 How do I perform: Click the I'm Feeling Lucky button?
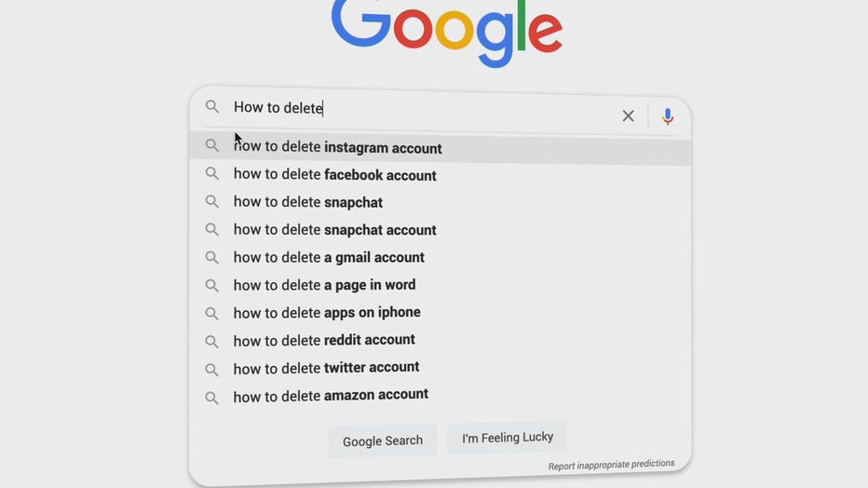(508, 438)
